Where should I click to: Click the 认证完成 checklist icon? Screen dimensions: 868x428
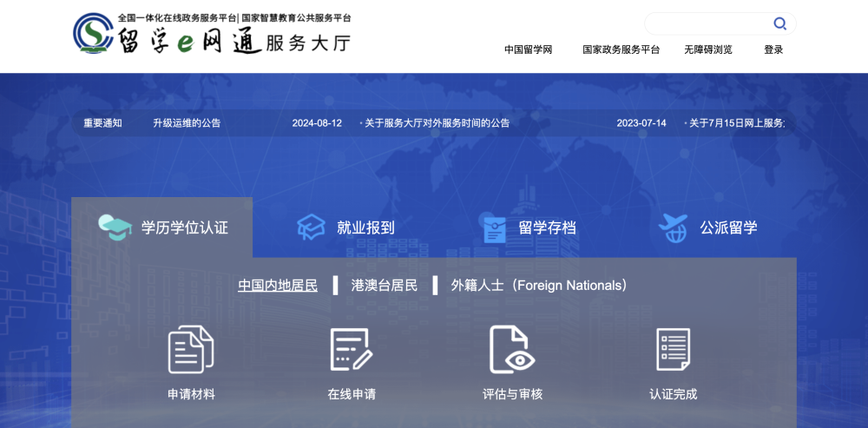click(673, 349)
